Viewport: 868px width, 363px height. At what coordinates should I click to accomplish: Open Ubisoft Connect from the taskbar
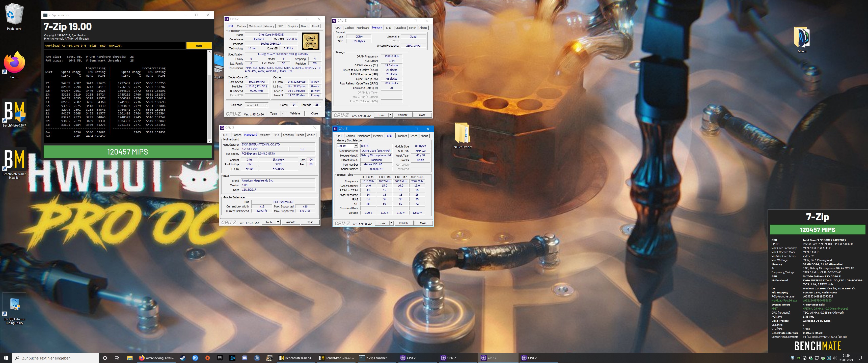coord(195,358)
